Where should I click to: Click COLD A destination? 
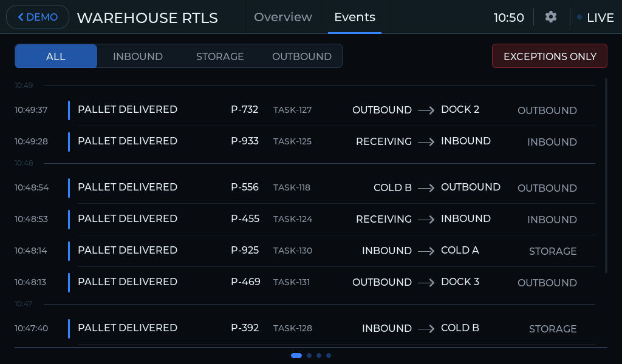tap(460, 251)
